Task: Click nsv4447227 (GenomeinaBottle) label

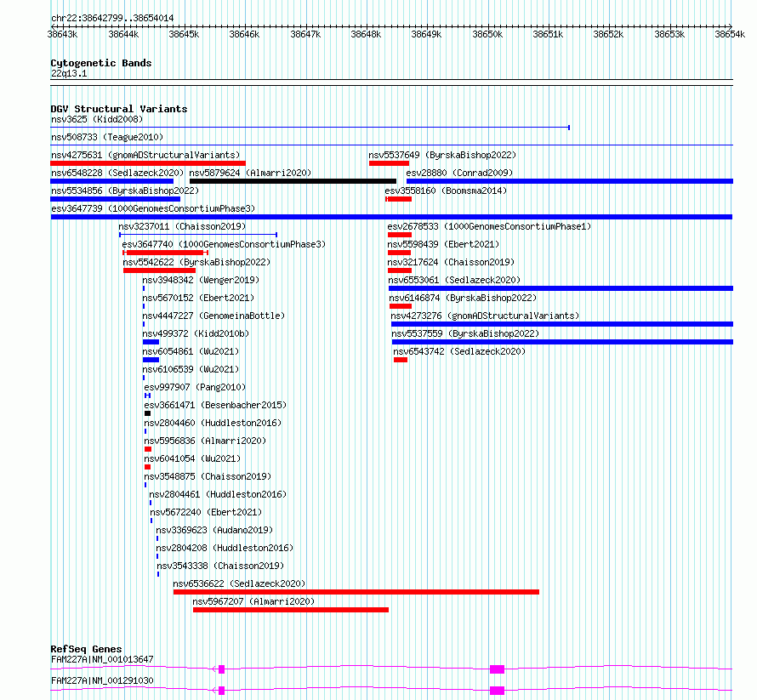Action: coord(213,316)
